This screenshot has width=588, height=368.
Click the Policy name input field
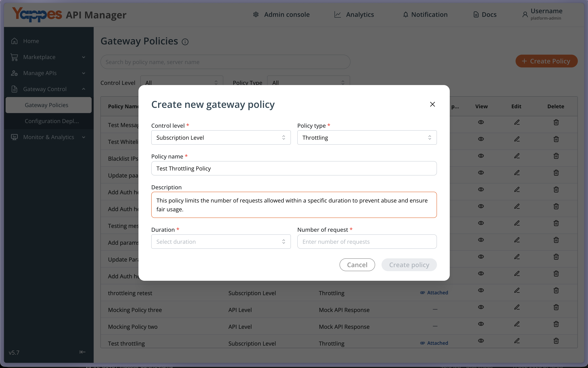tap(294, 168)
